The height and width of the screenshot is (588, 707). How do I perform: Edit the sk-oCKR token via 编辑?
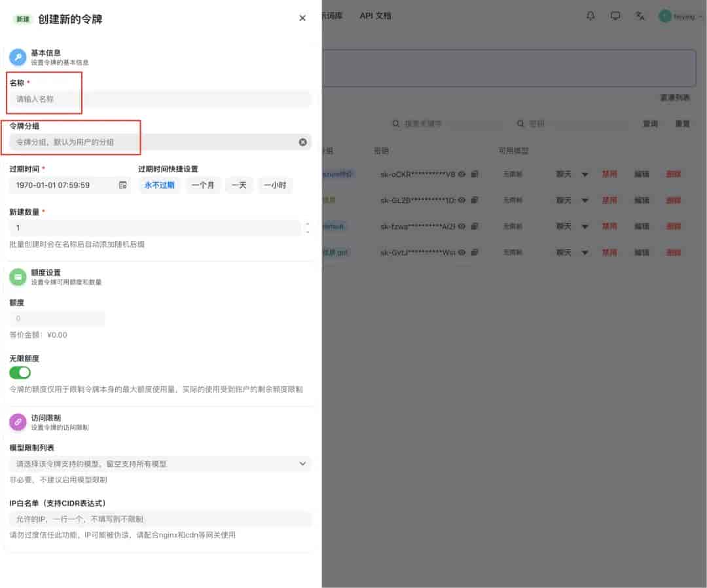tap(642, 174)
